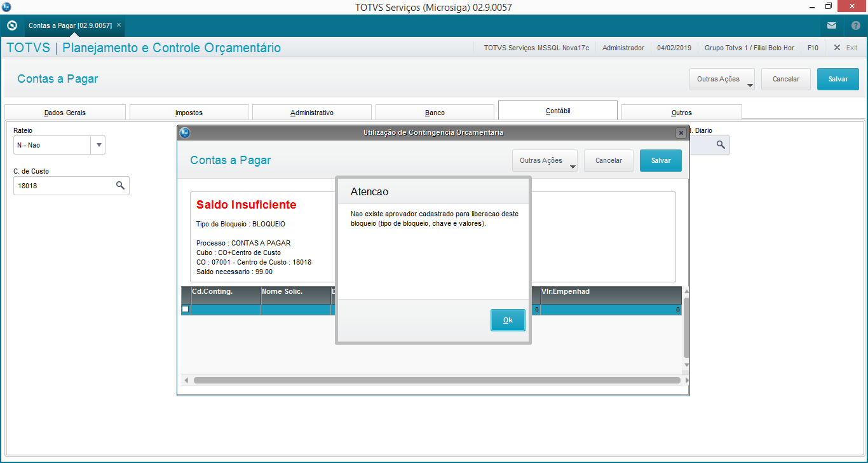The width and height of the screenshot is (868, 463).
Task: Click the contingency grid horizontal scrollbar
Action: pyautogui.click(x=437, y=380)
